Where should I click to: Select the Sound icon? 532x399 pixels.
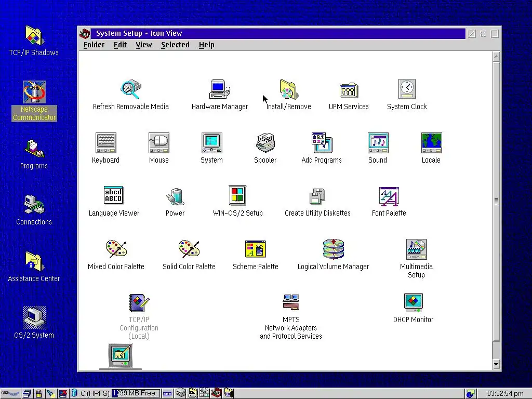(378, 142)
